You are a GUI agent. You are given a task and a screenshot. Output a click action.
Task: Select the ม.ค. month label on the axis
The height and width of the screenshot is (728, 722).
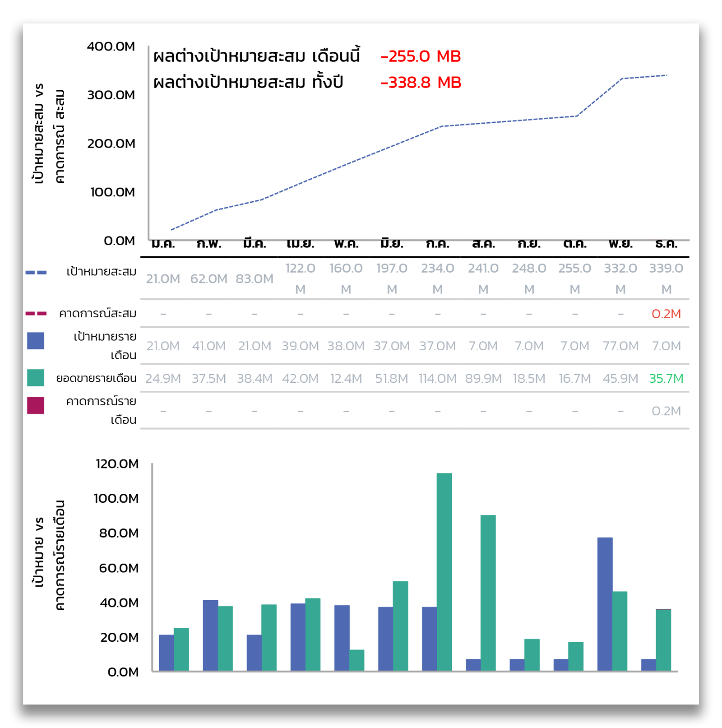click(163, 244)
